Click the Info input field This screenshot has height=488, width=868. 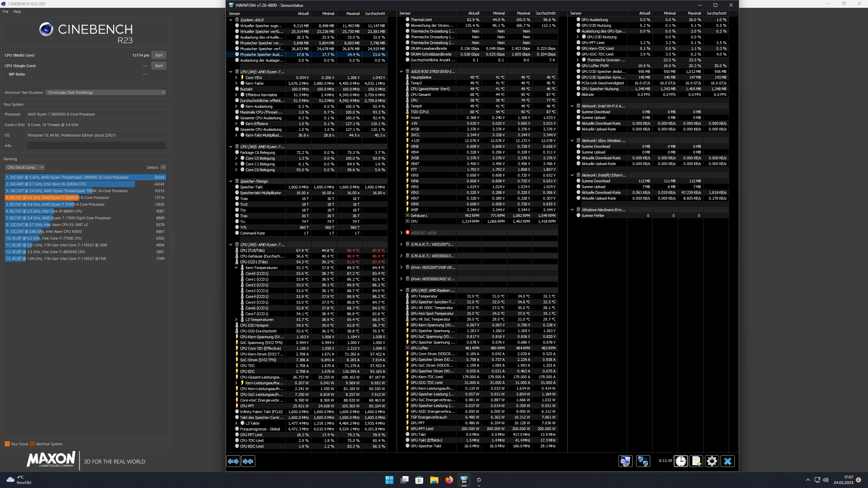(x=96, y=146)
